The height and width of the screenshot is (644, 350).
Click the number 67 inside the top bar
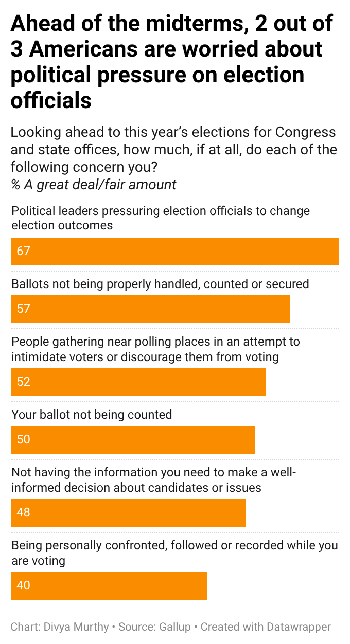[x=24, y=252]
